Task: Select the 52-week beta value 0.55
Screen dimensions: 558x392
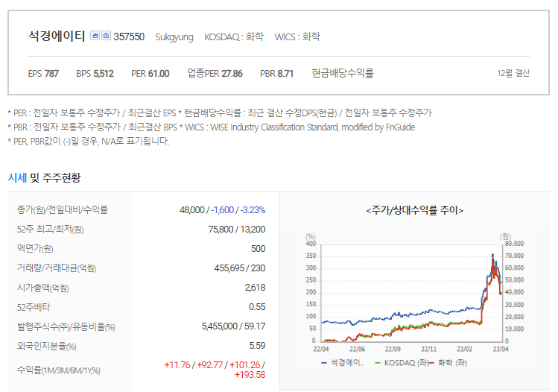Action: 257,307
